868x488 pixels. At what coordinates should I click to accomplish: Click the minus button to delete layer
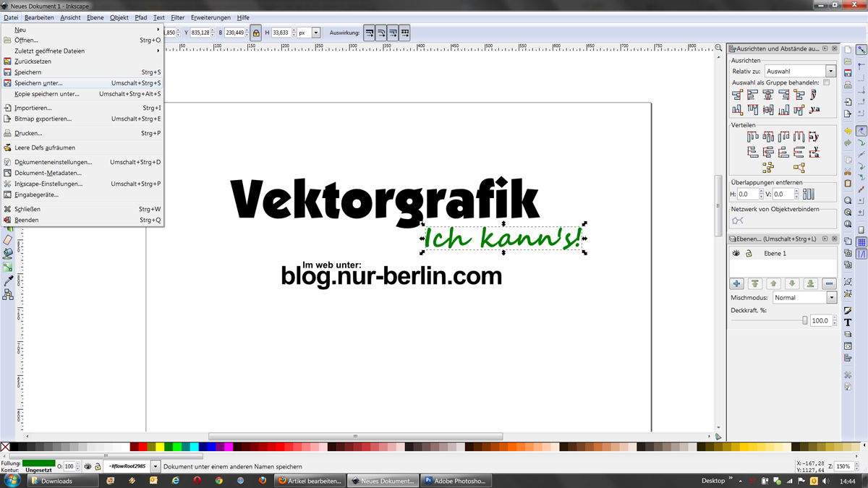pos(830,284)
